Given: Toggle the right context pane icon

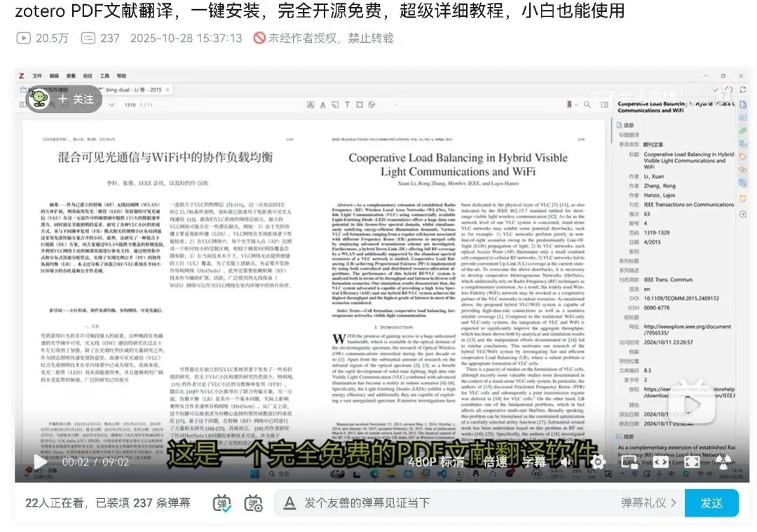Looking at the screenshot, I should click(604, 104).
